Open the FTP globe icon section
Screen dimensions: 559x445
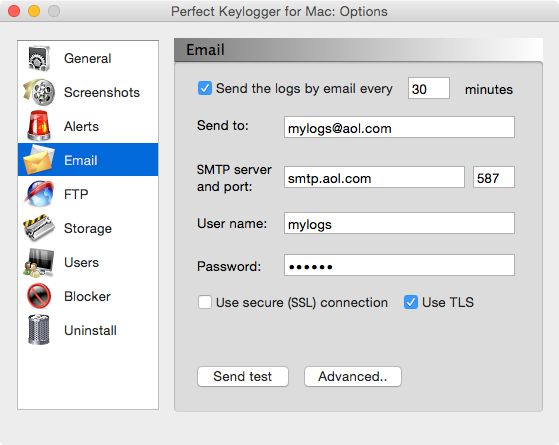coord(39,194)
